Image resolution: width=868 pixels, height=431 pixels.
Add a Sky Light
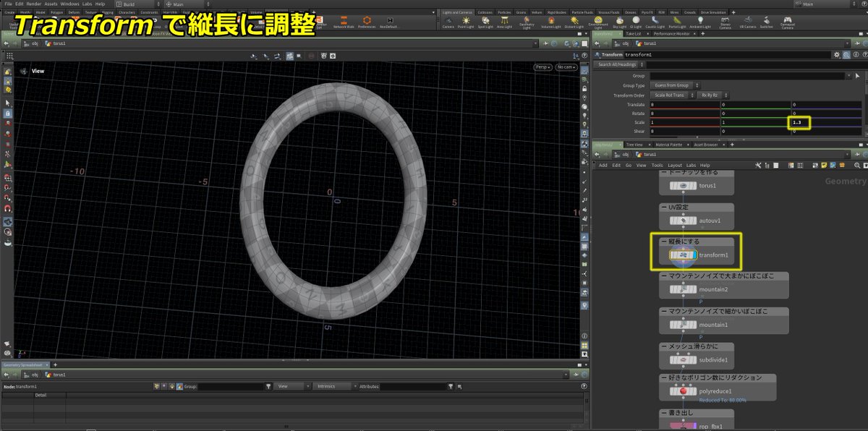pyautogui.click(x=619, y=23)
